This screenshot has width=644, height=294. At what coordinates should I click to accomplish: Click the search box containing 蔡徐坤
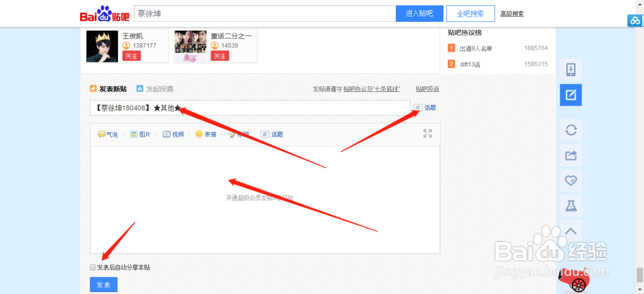point(265,14)
